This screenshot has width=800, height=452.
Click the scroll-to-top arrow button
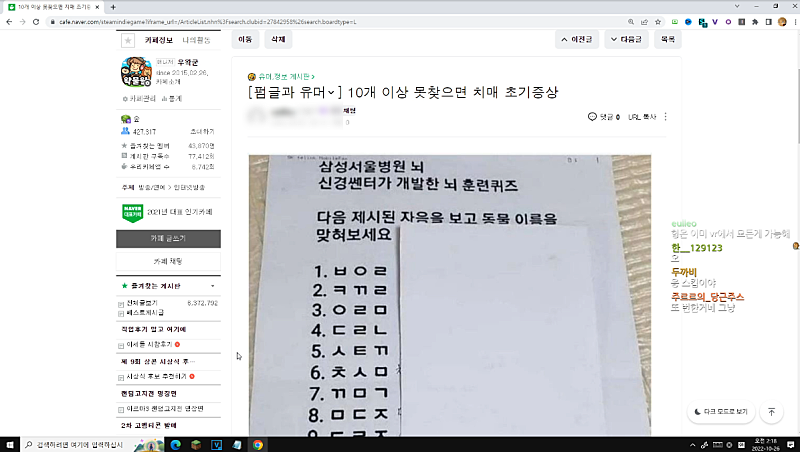(771, 412)
